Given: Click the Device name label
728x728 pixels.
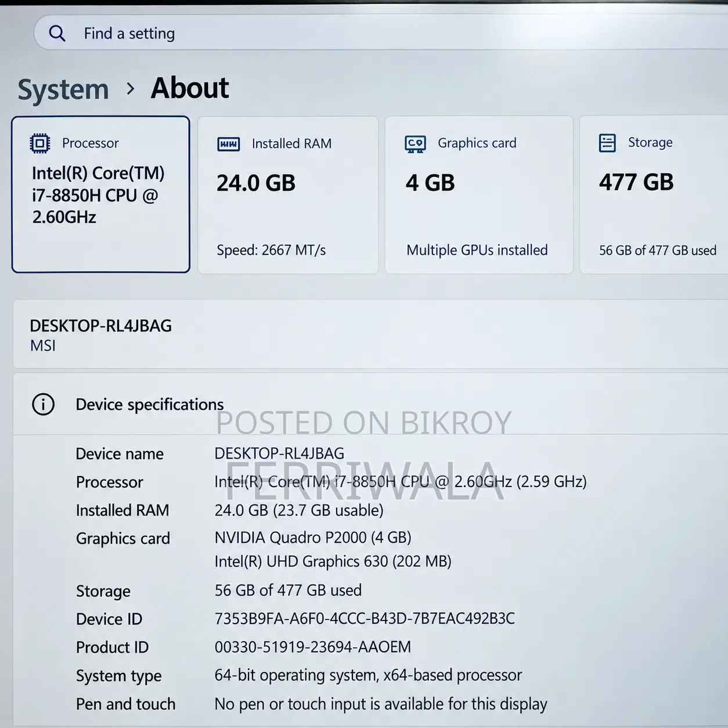Looking at the screenshot, I should (x=120, y=454).
